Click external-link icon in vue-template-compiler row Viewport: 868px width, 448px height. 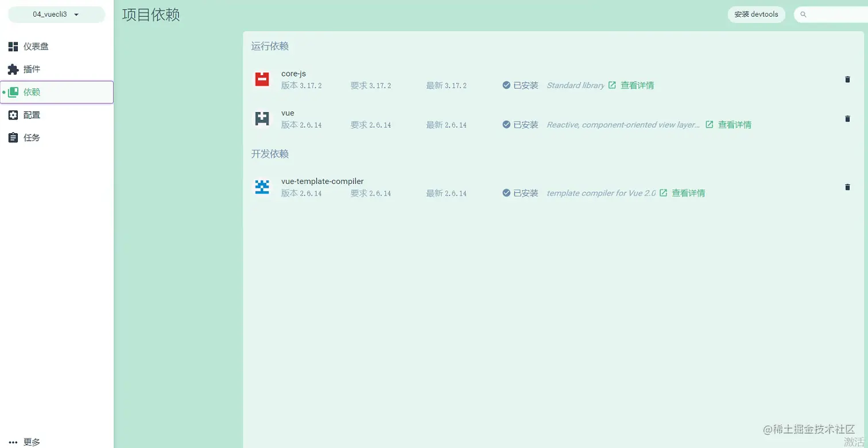tap(663, 193)
